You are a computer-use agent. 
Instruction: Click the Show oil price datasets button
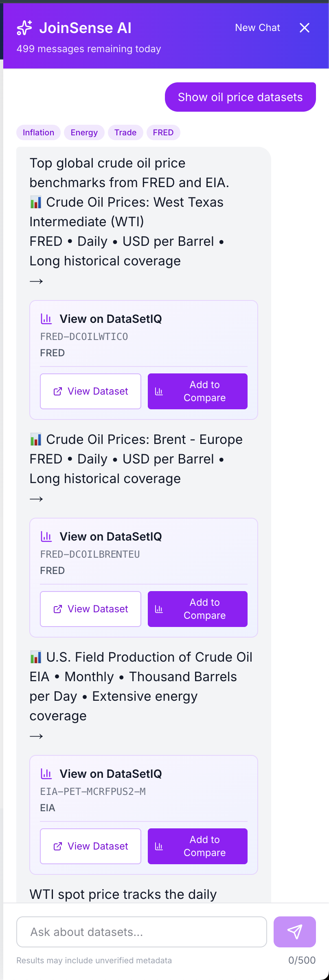click(x=240, y=97)
